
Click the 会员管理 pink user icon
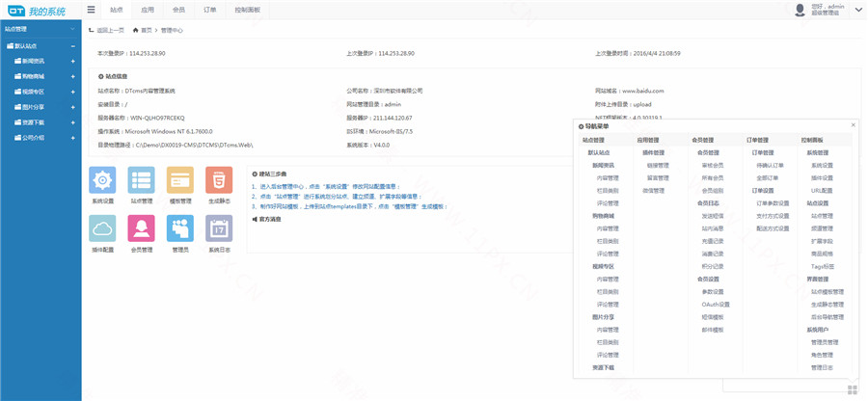pos(141,227)
